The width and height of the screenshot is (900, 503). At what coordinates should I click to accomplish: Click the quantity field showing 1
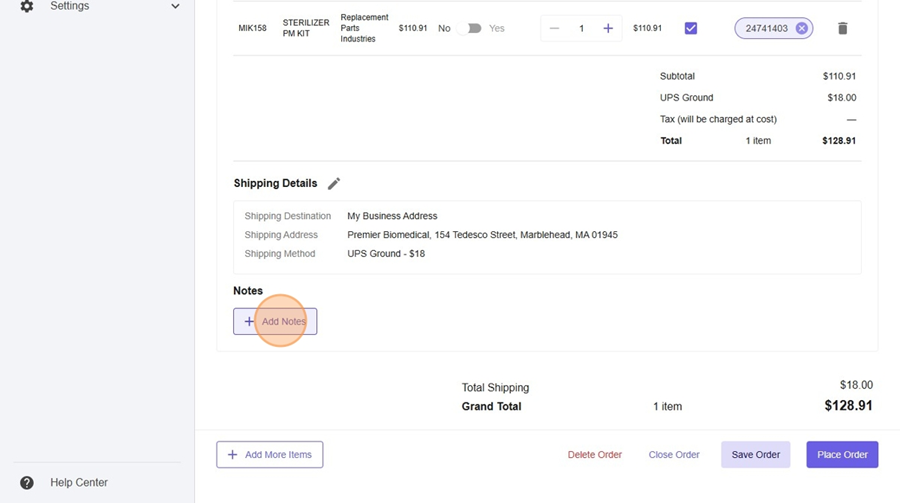point(581,29)
